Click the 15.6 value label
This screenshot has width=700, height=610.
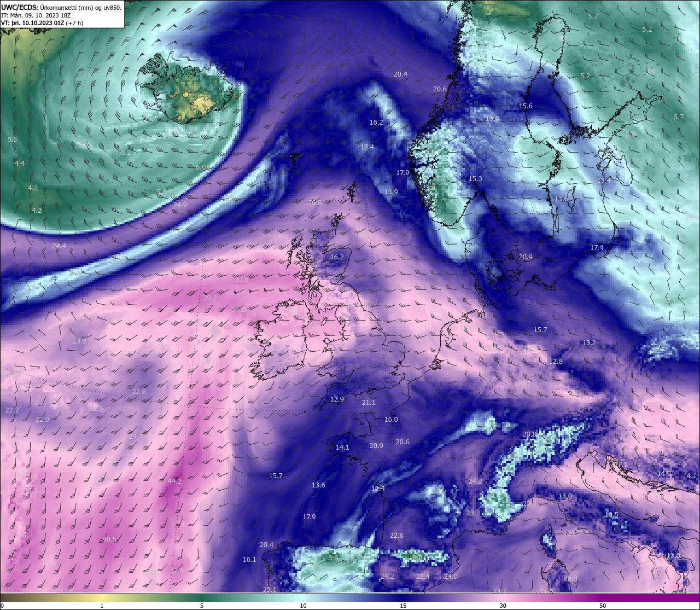click(526, 106)
